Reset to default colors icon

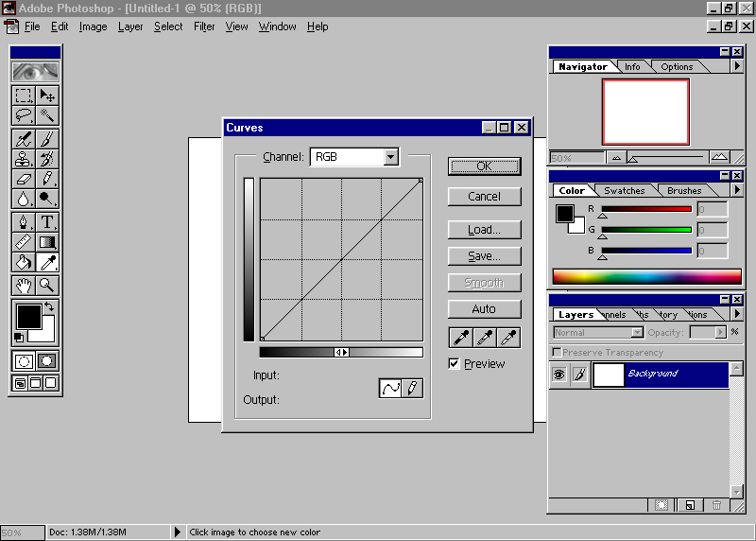[x=18, y=338]
